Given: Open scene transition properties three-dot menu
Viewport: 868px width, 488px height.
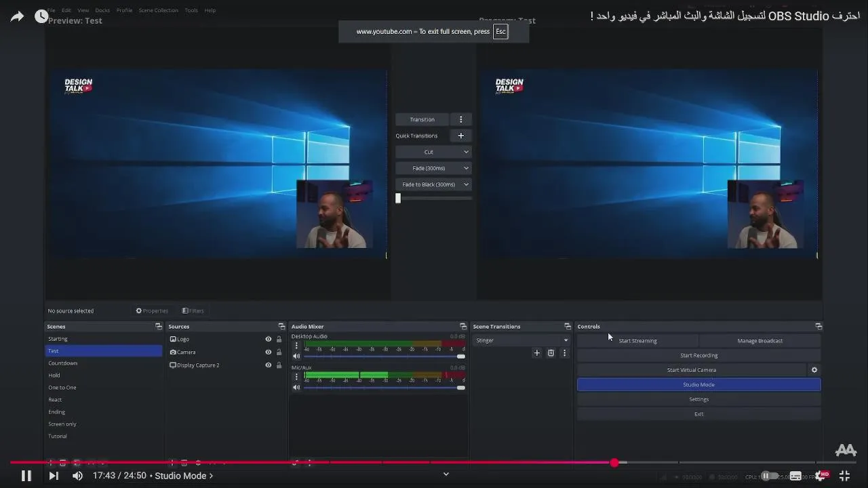Looking at the screenshot, I should 564,353.
